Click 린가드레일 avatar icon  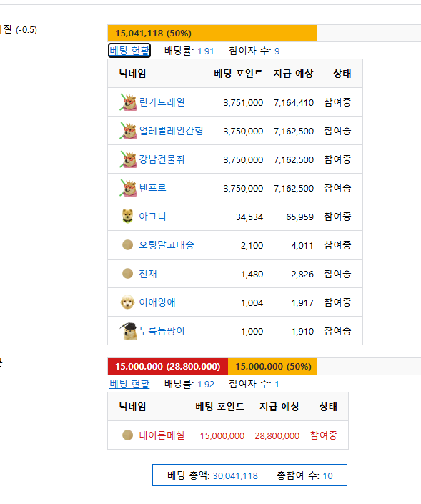pyautogui.click(x=128, y=102)
